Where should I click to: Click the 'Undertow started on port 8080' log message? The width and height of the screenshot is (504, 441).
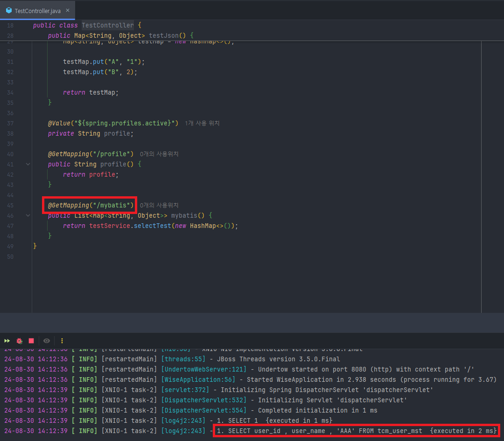[366, 369]
